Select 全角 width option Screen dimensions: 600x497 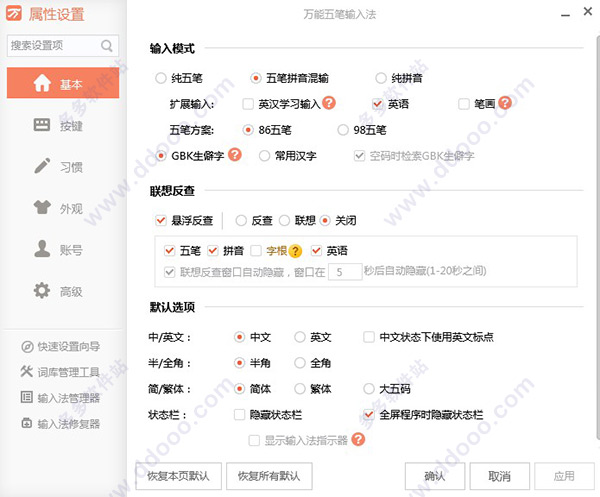(300, 363)
